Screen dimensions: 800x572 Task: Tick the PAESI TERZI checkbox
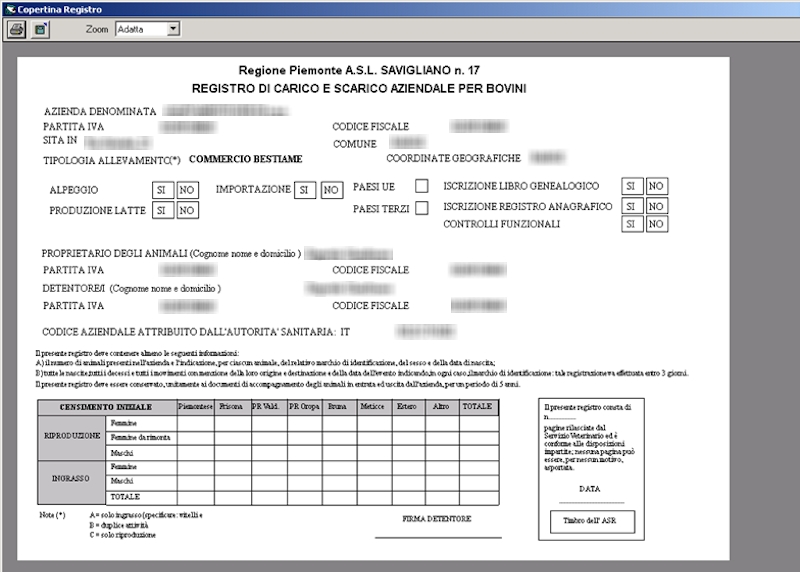(x=421, y=208)
